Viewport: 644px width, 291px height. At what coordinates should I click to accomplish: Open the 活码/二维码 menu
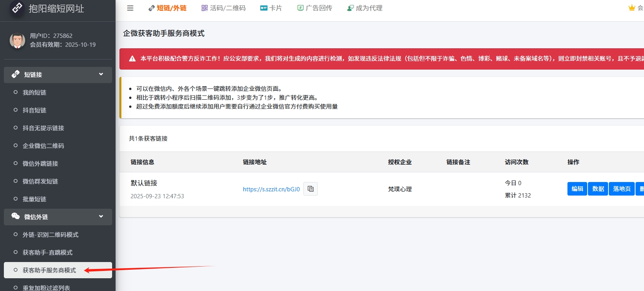(223, 8)
